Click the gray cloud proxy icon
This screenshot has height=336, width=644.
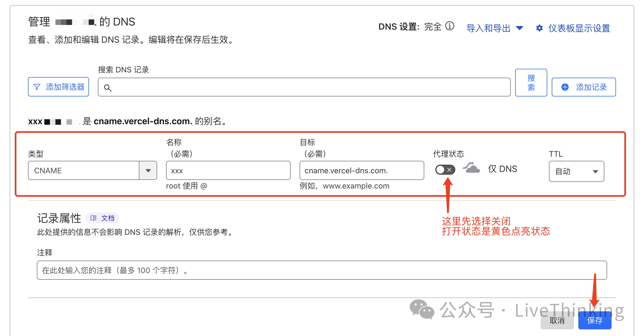(471, 168)
